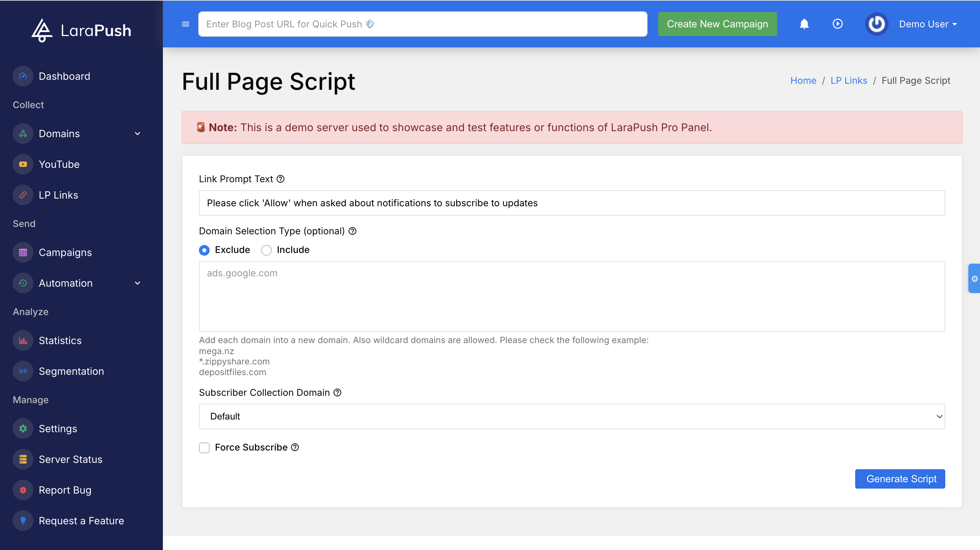
Task: Click the Create New Campaign button
Action: coord(718,24)
